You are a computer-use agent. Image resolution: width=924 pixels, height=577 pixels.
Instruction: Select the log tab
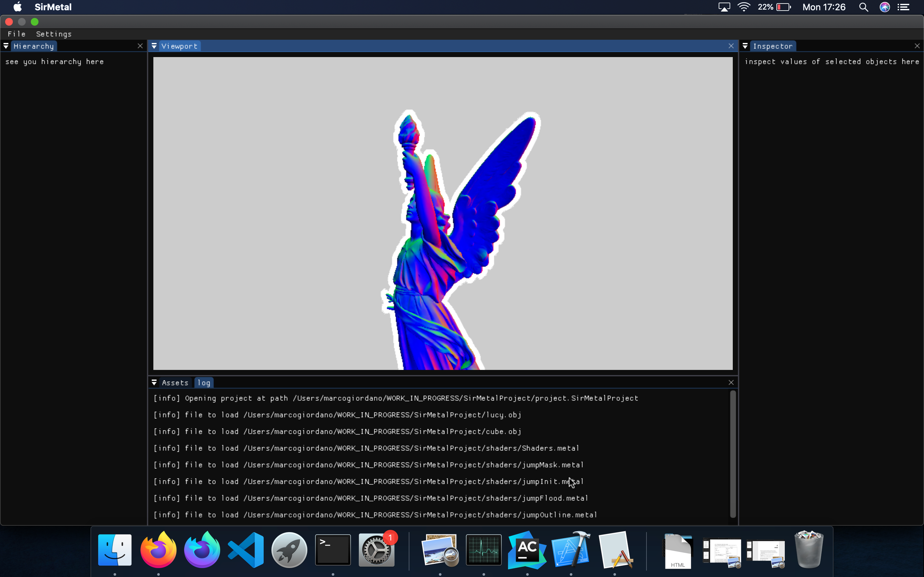click(x=204, y=382)
